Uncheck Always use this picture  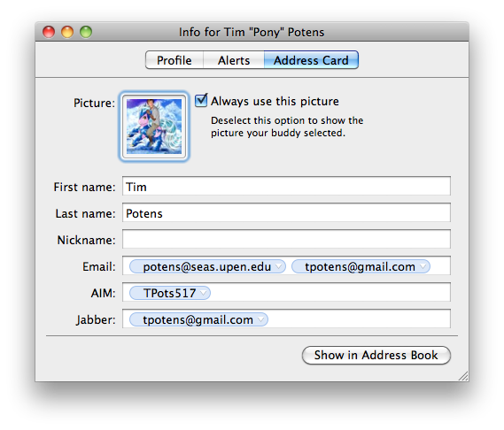click(x=201, y=101)
